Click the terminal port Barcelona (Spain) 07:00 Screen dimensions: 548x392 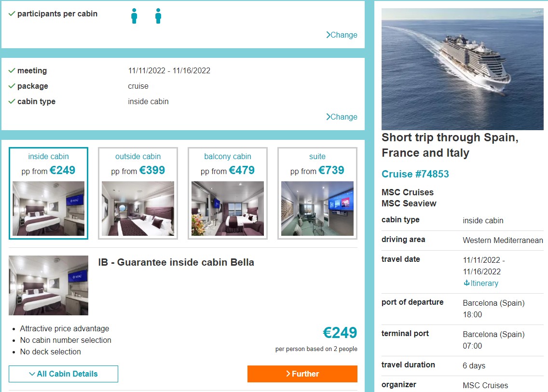pyautogui.click(x=493, y=340)
